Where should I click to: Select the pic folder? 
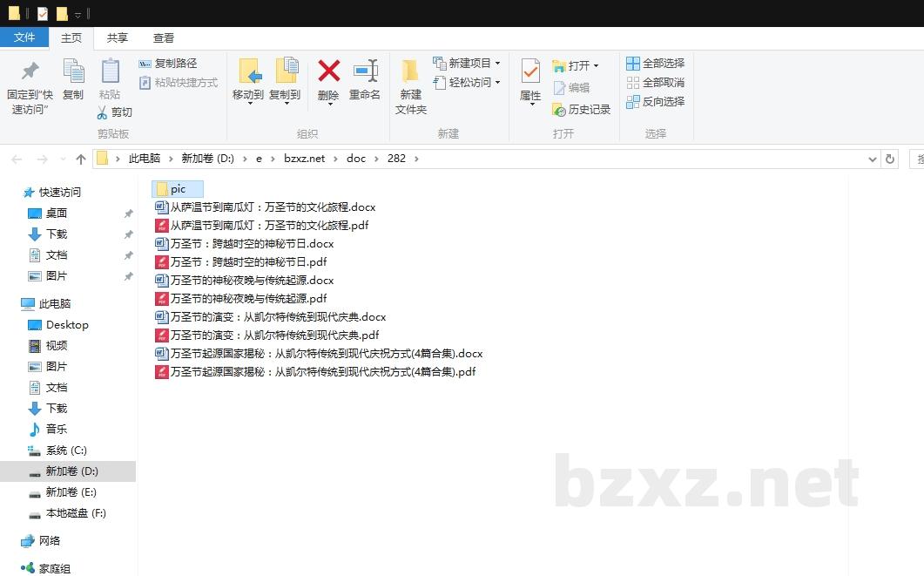tap(178, 189)
